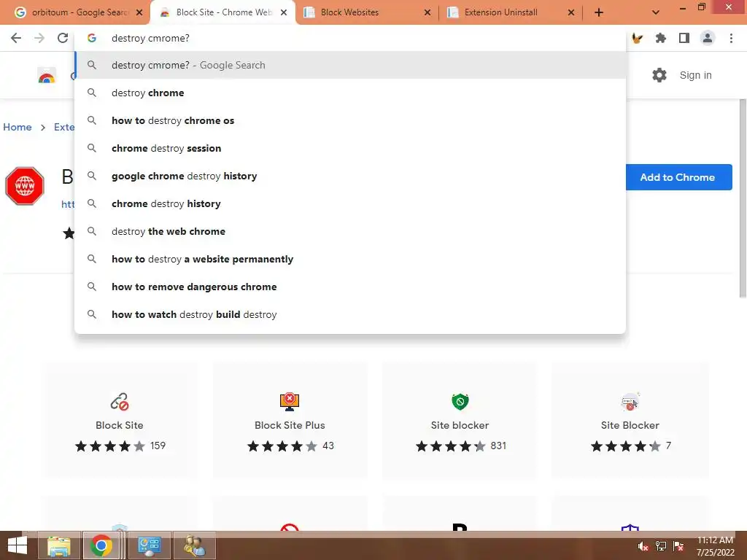Click the Chrome taskbar icon
This screenshot has width=747, height=560.
pyautogui.click(x=101, y=545)
